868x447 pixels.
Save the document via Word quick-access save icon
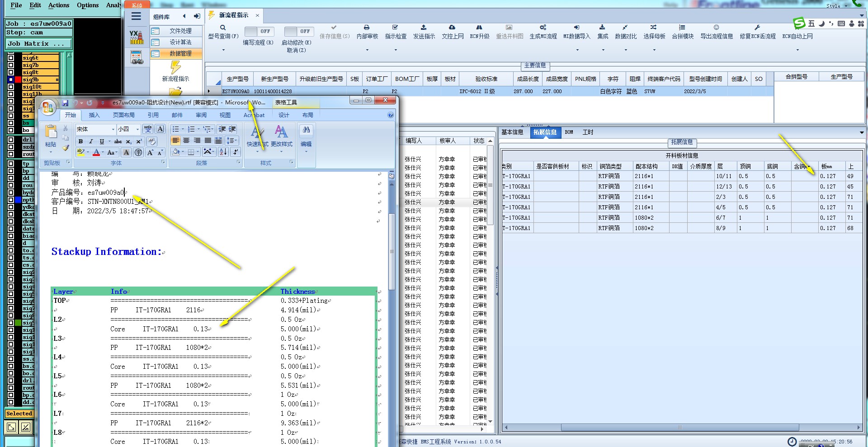(x=65, y=103)
